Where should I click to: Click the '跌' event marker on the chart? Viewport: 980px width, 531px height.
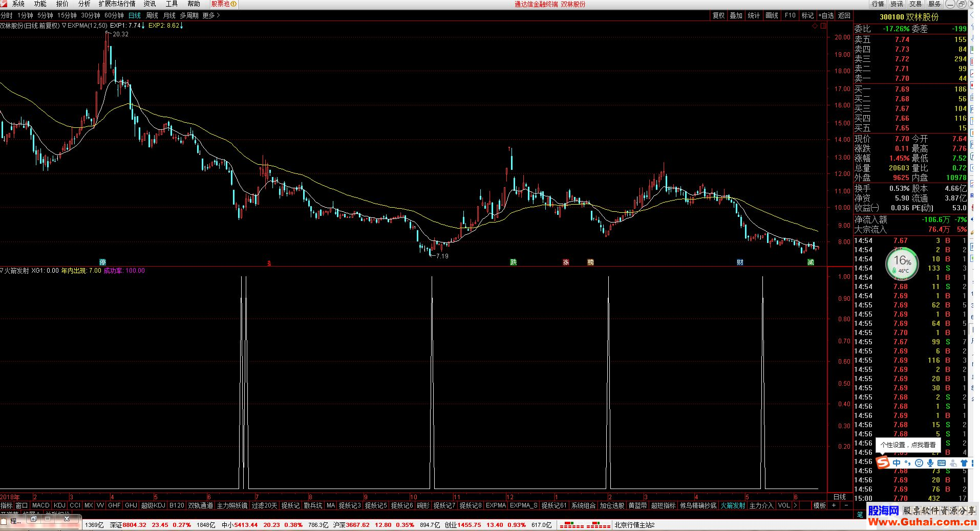513,262
